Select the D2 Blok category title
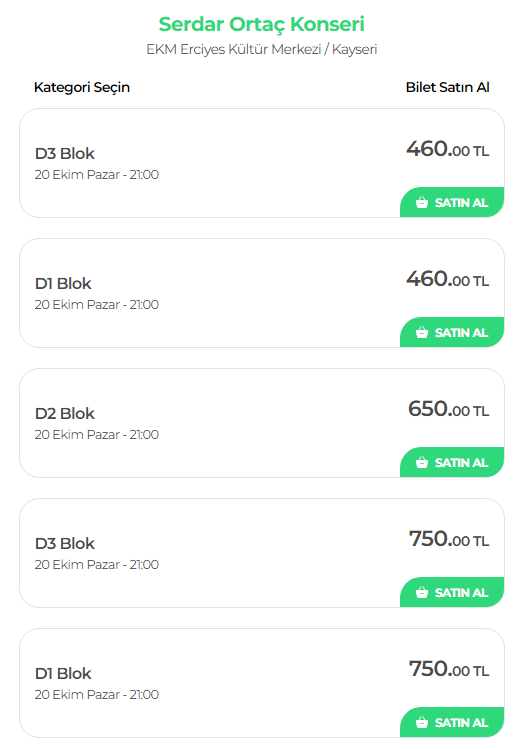Screen dimensions: 519x749 (x=65, y=414)
